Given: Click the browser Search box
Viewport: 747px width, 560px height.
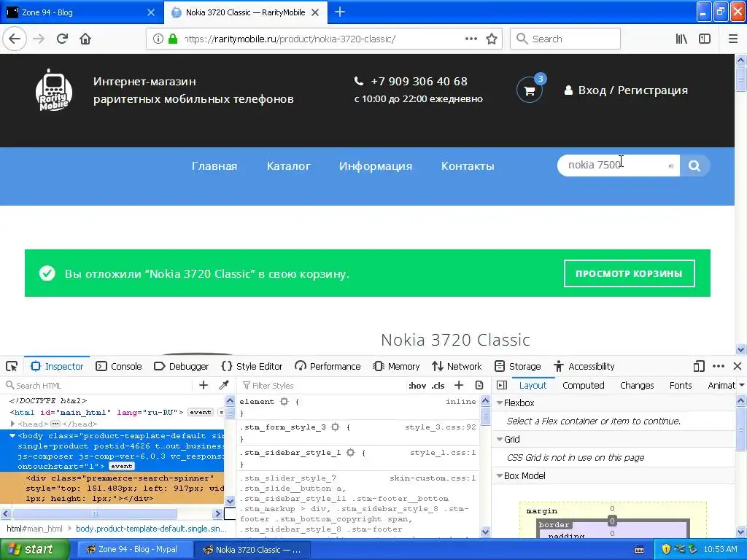Looking at the screenshot, I should click(x=565, y=39).
